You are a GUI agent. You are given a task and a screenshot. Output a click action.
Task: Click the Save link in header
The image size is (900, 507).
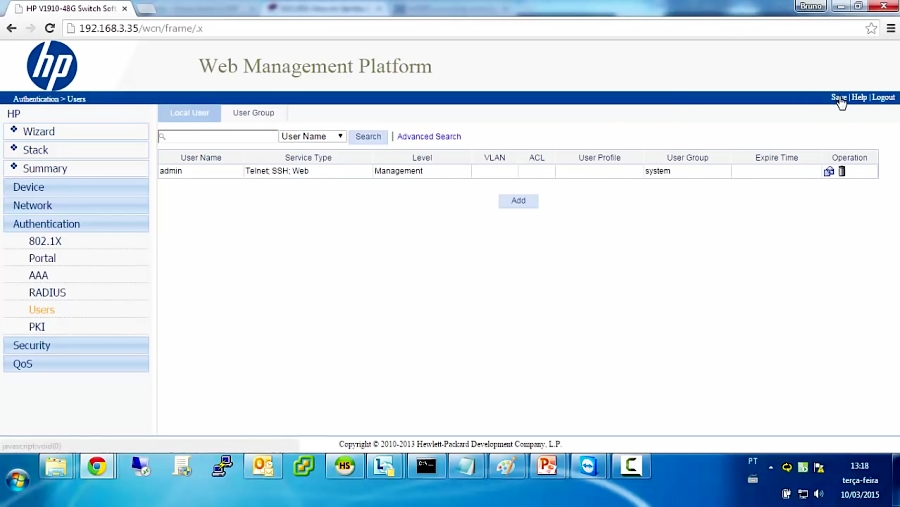[x=839, y=98]
